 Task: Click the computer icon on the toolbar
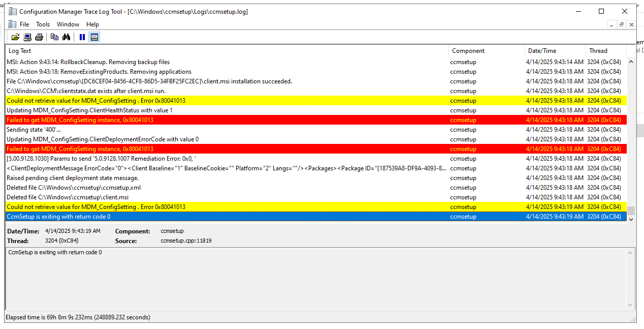click(27, 37)
